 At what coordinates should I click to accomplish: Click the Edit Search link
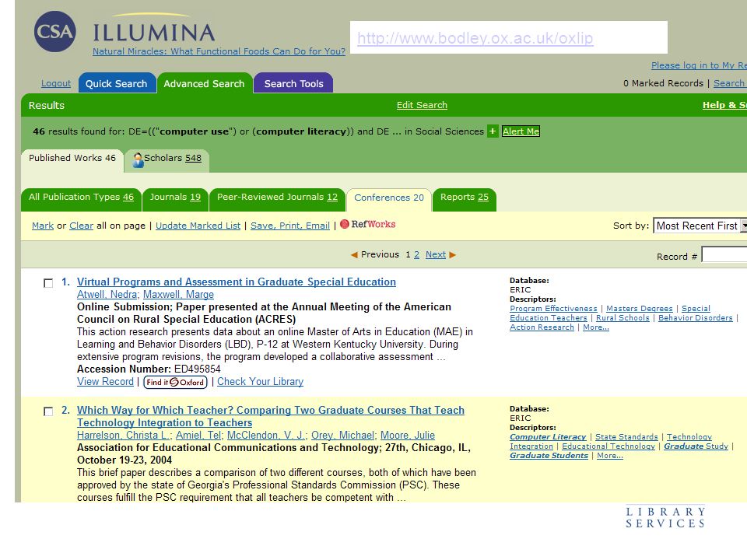click(422, 105)
